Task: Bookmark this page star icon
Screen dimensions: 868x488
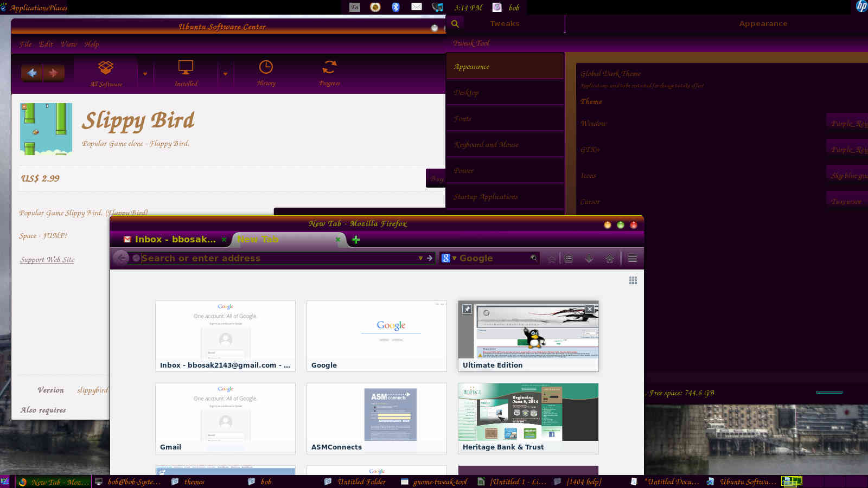Action: tap(552, 259)
